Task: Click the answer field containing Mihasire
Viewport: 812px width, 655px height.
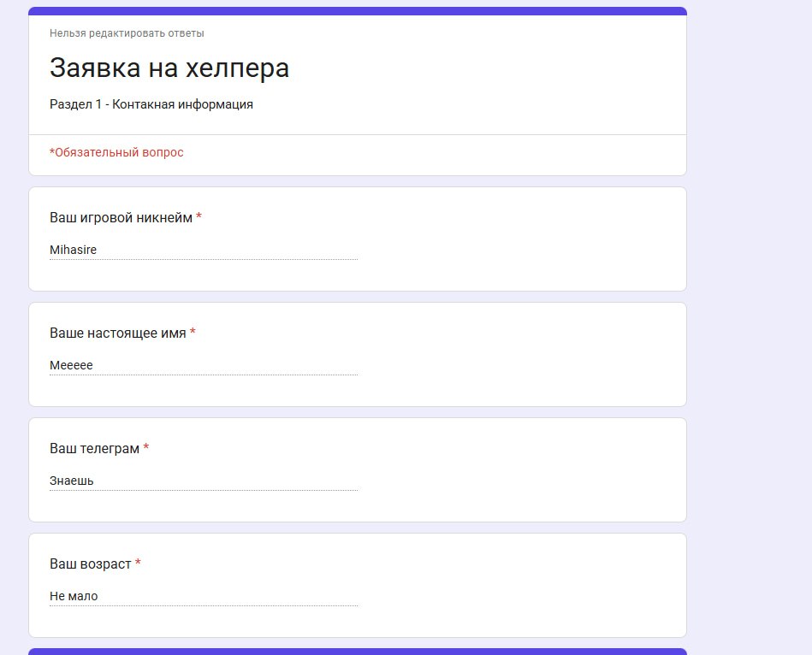Action: point(204,250)
